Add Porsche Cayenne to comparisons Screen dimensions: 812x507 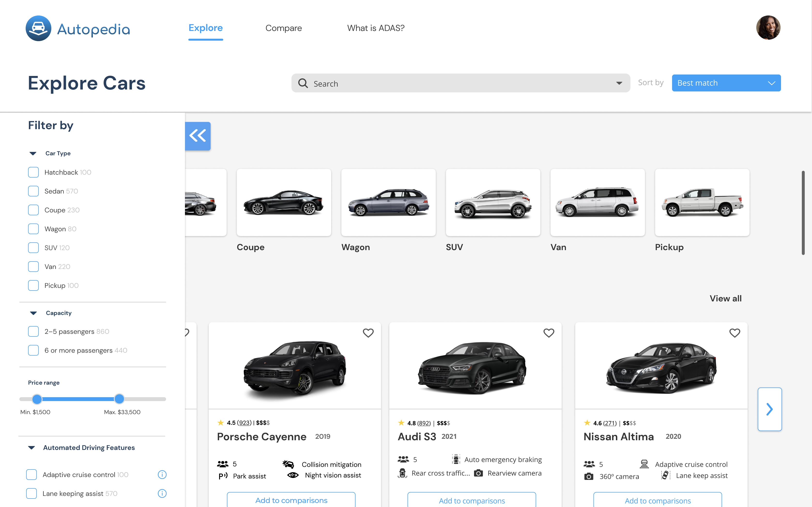(x=291, y=500)
